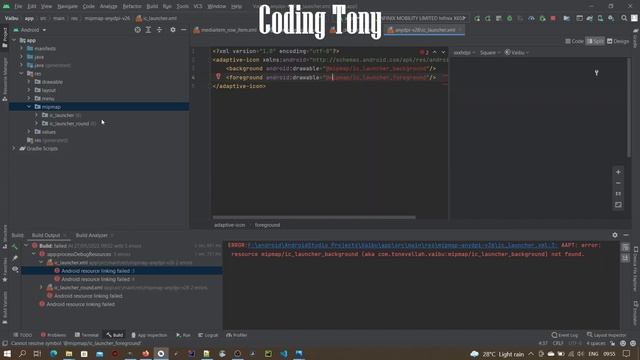
Task: Zoom out on the design preview
Action: click(x=618, y=183)
